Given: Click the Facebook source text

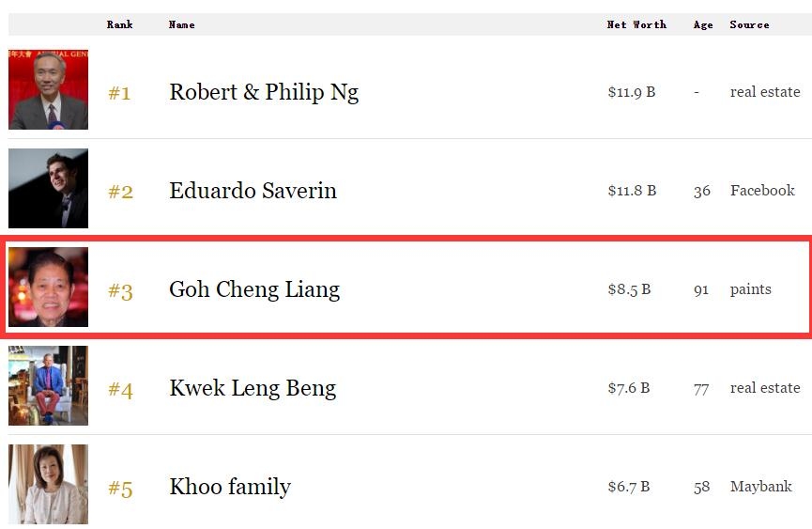Looking at the screenshot, I should point(762,191).
